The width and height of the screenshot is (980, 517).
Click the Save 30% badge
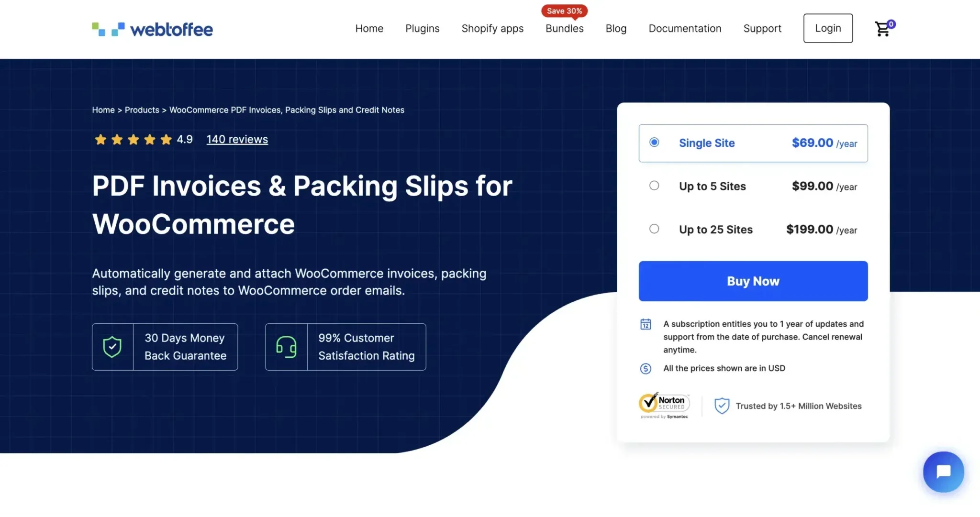(x=565, y=11)
